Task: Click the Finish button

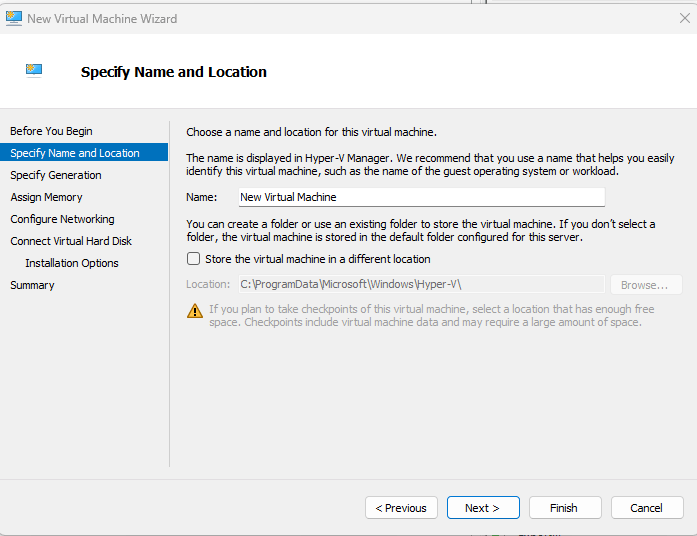Action: (x=565, y=508)
